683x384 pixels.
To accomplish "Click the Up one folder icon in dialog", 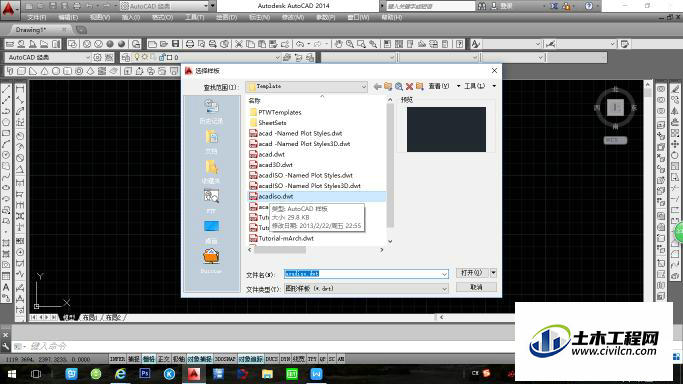I will point(388,87).
